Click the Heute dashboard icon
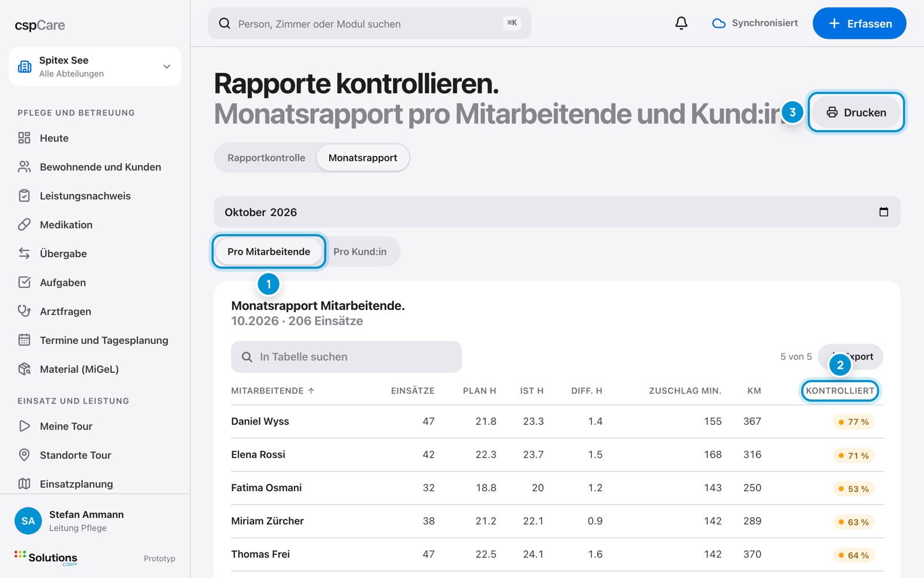Screen dimensions: 924x578 point(24,138)
